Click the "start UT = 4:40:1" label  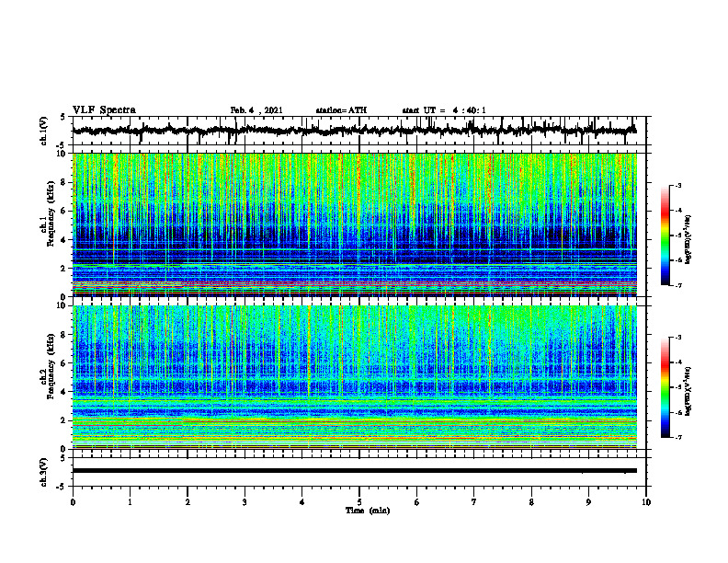tap(444, 110)
